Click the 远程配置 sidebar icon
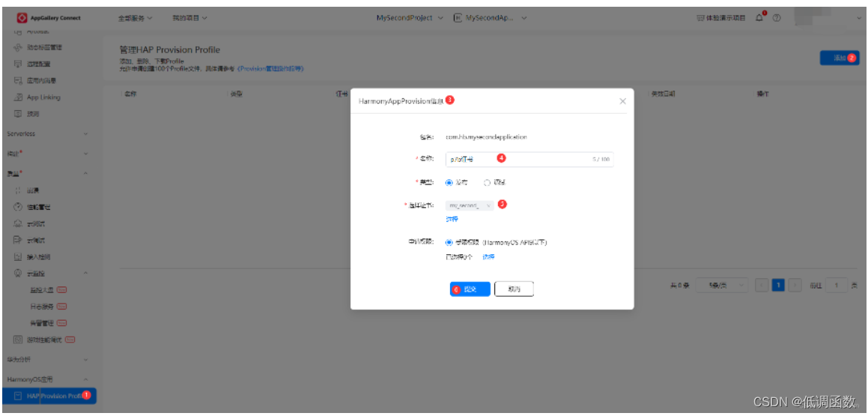Image resolution: width=868 pixels, height=416 pixels. pos(17,64)
